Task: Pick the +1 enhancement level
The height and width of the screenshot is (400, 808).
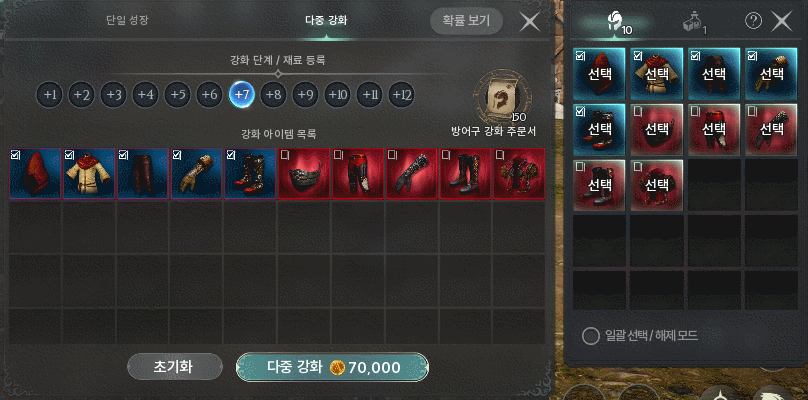Action: (x=50, y=95)
